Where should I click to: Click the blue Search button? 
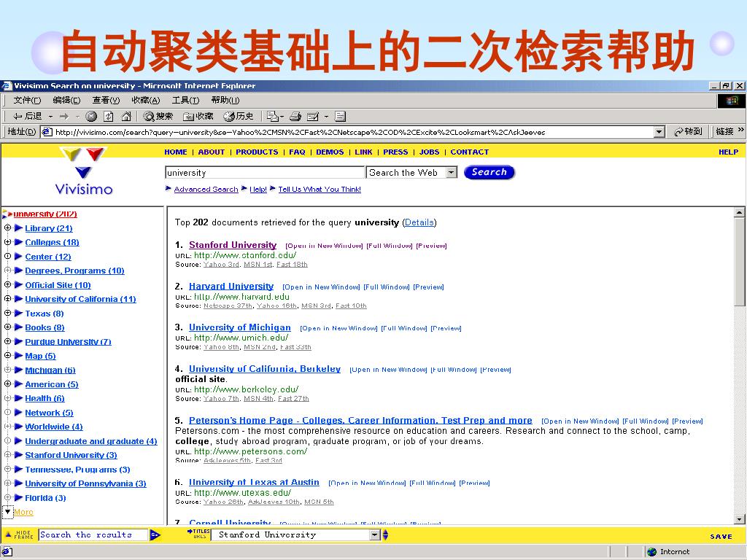coord(489,172)
